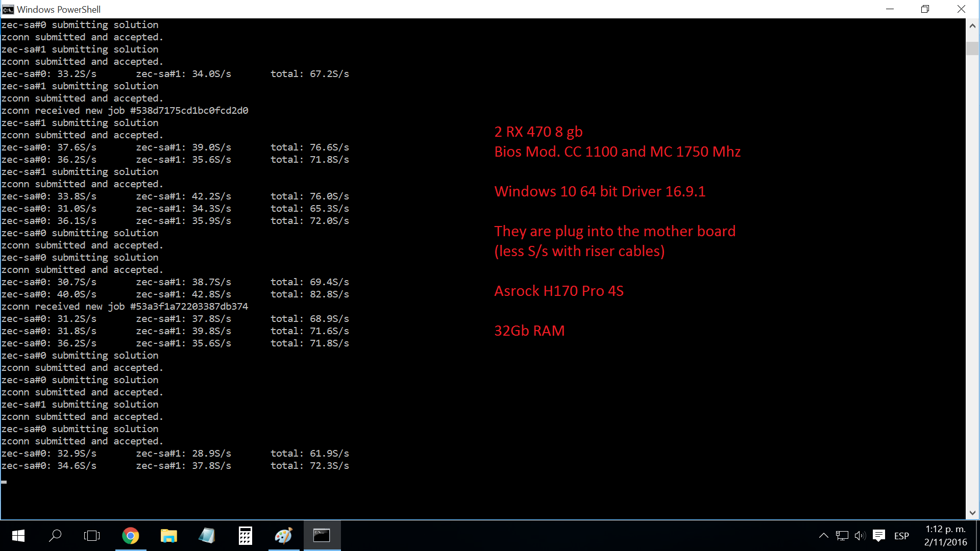The image size is (980, 551).
Task: Switch to the Paint taskbar icon
Action: coord(283,536)
